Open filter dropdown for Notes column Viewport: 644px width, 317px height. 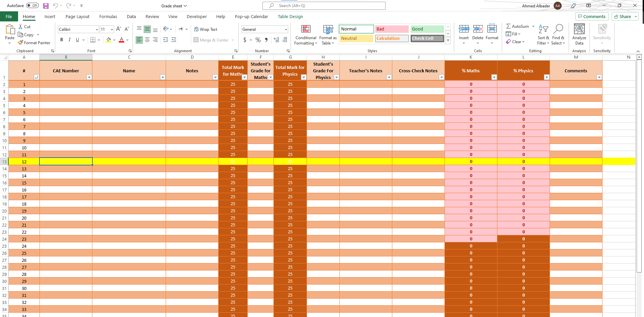coord(215,77)
